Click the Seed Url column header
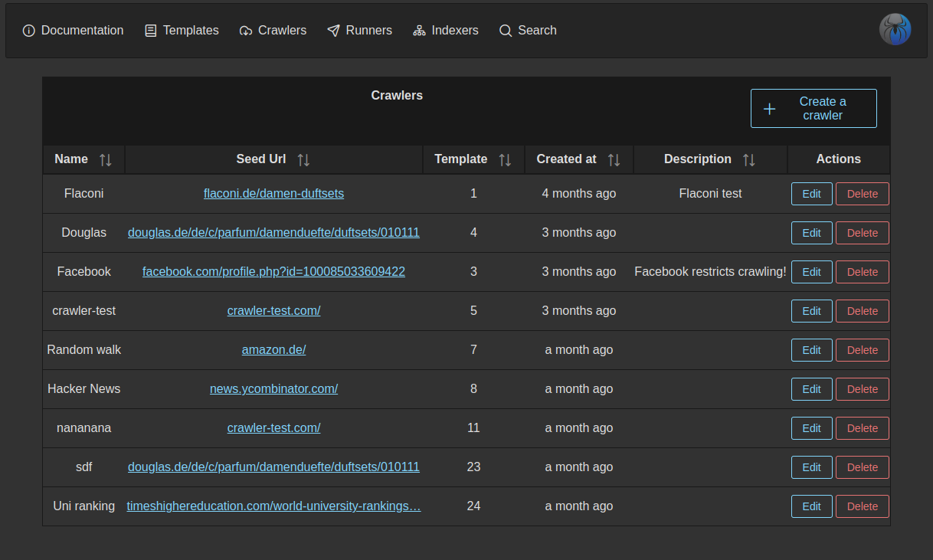933x560 pixels. tap(273, 159)
